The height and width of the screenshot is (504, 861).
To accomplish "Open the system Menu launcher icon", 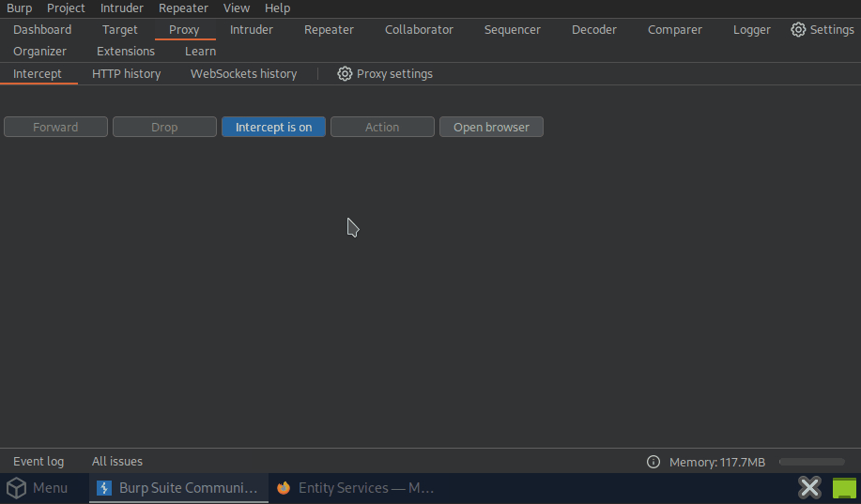I will [16, 488].
